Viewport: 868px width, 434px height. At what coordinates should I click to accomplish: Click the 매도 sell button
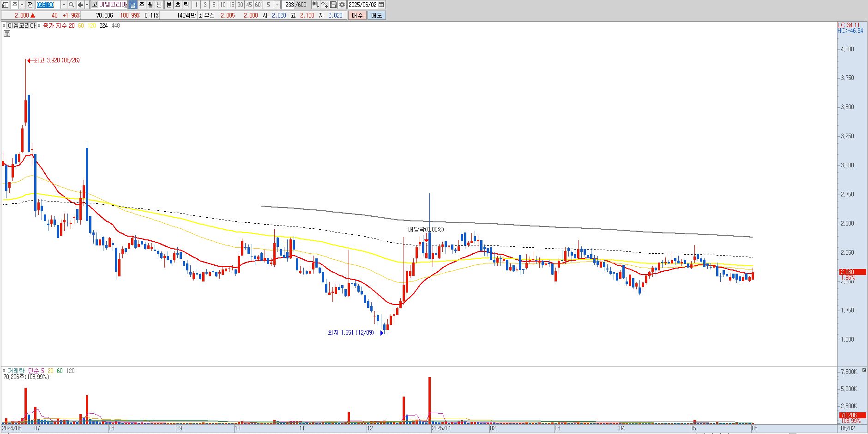377,15
